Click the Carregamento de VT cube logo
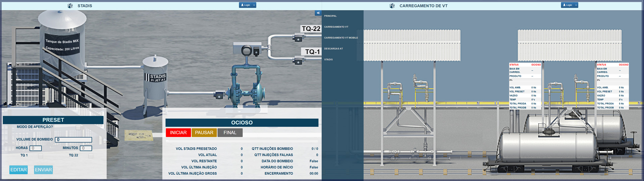The width and height of the screenshot is (644, 181). (392, 6)
